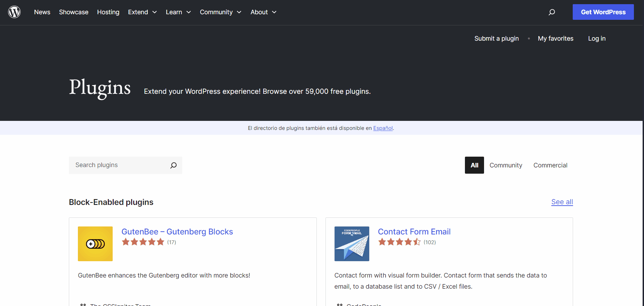Open the GutenBee plugin yellow icon
644x306 pixels.
coord(95,244)
